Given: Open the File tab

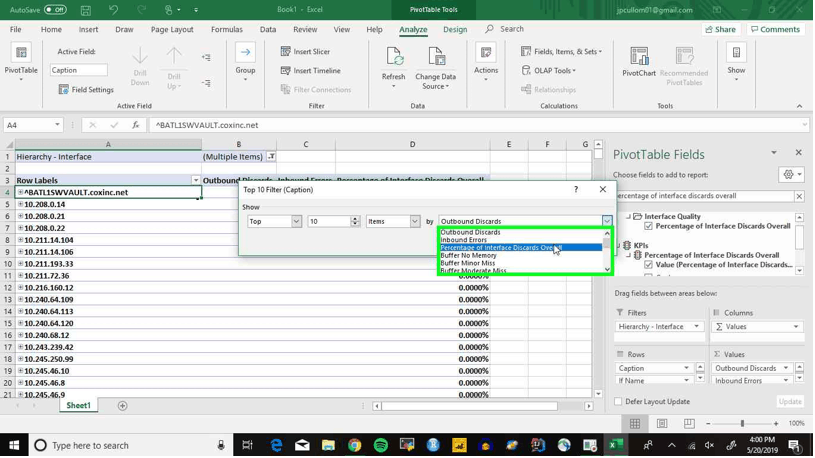Looking at the screenshot, I should click(16, 30).
